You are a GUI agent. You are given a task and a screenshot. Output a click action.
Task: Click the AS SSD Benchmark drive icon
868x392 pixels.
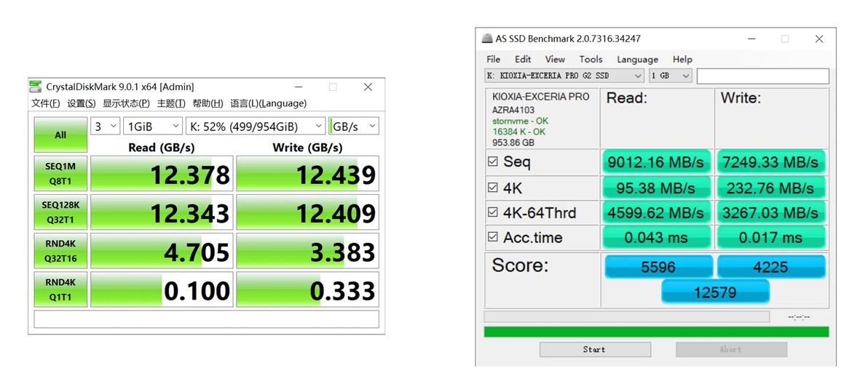tap(487, 39)
